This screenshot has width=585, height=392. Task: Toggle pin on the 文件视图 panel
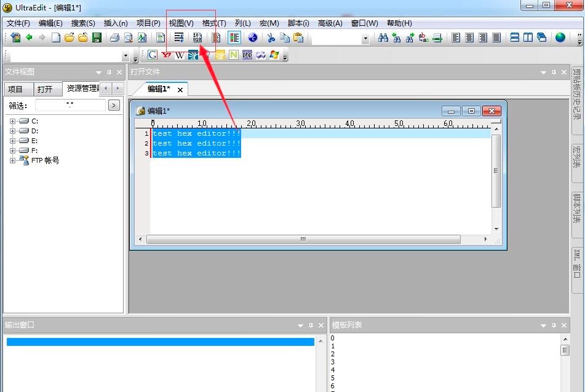point(109,73)
